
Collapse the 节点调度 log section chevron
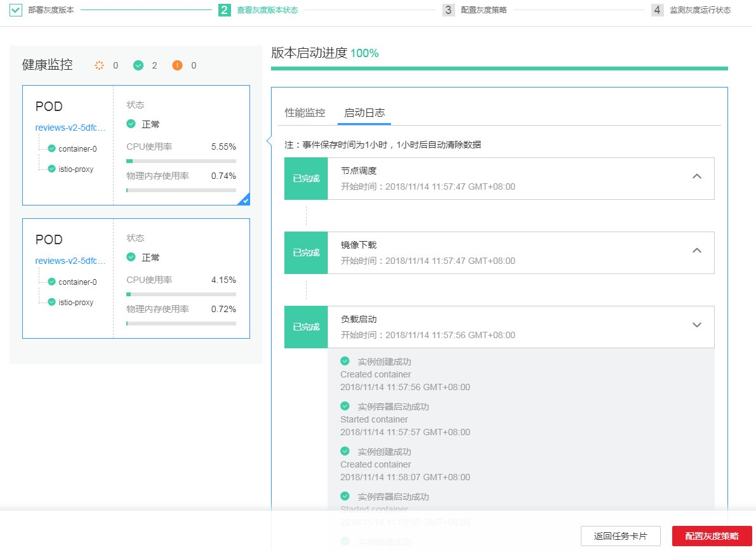[697, 176]
